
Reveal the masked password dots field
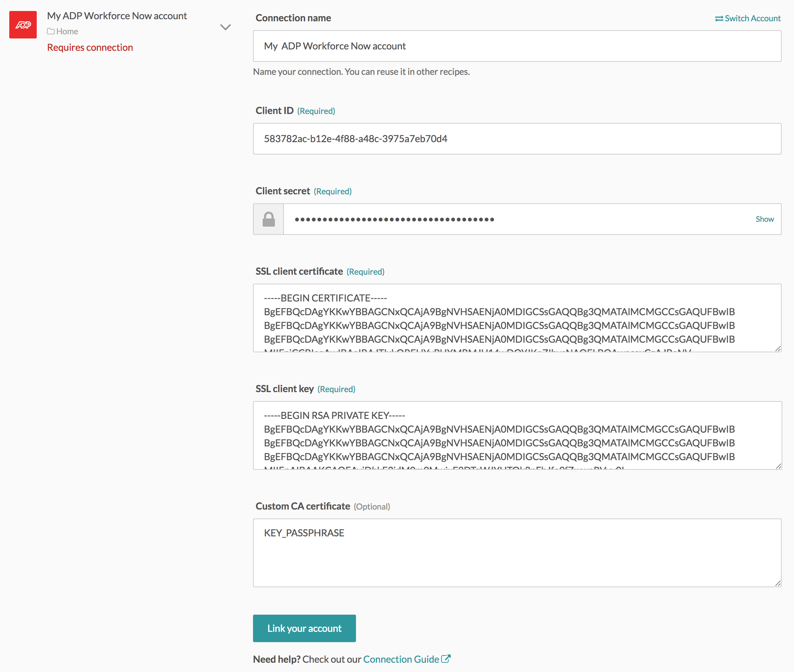pyautogui.click(x=495, y=219)
